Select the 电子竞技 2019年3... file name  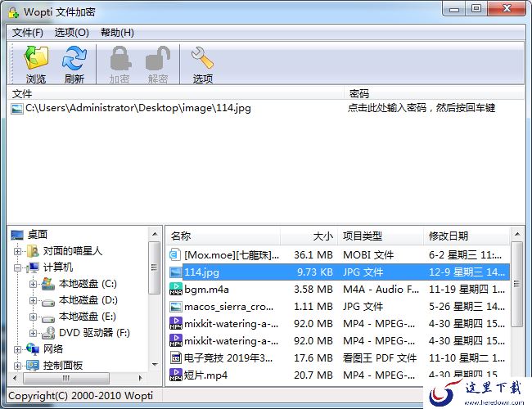[x=228, y=357]
